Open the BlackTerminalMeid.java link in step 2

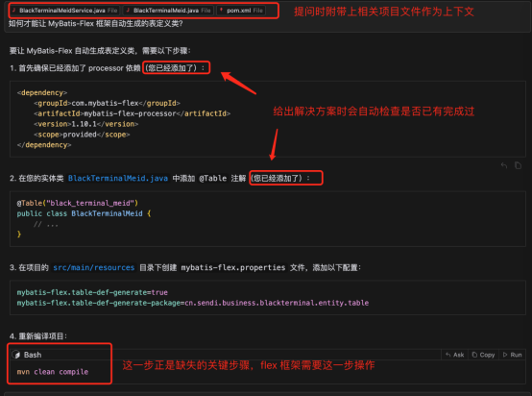point(118,179)
